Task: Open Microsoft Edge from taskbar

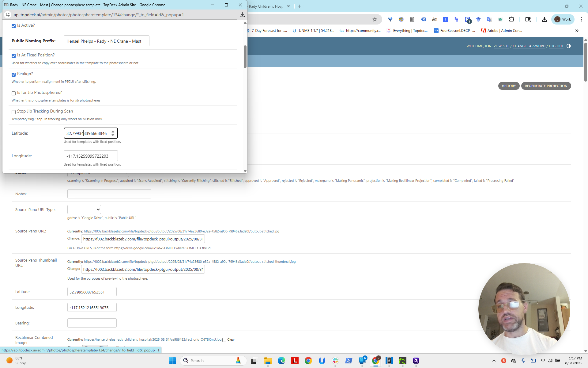Action: pos(281,361)
